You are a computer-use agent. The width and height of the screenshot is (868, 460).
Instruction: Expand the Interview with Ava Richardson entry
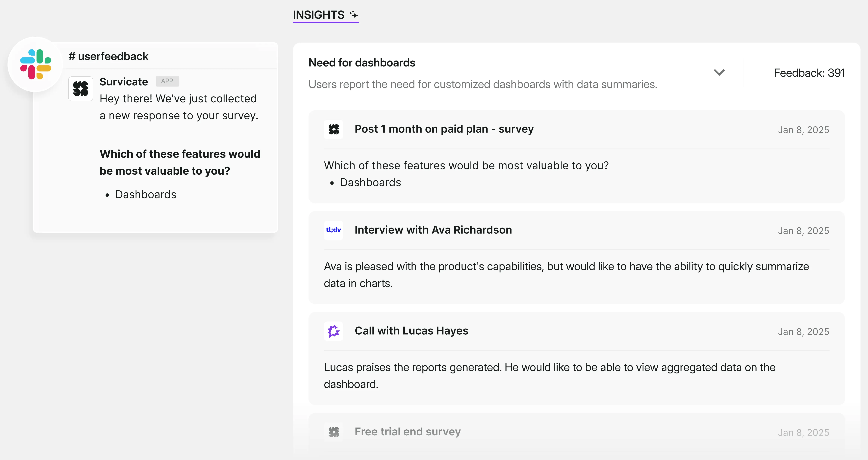pos(433,230)
